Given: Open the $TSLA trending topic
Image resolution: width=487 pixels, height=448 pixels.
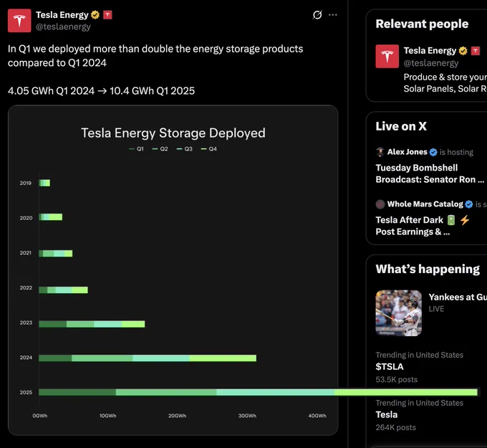Looking at the screenshot, I should tap(390, 366).
